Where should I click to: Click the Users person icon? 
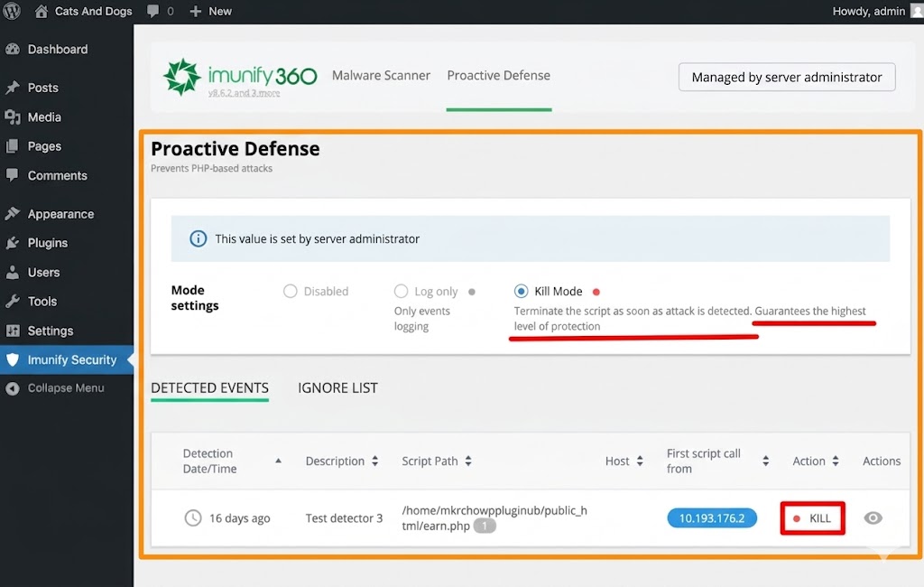coord(13,273)
